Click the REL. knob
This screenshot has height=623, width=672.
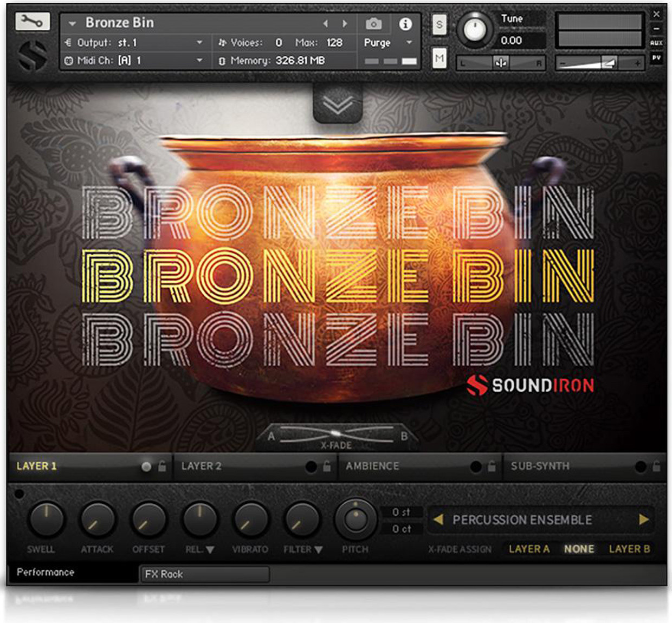(x=199, y=519)
